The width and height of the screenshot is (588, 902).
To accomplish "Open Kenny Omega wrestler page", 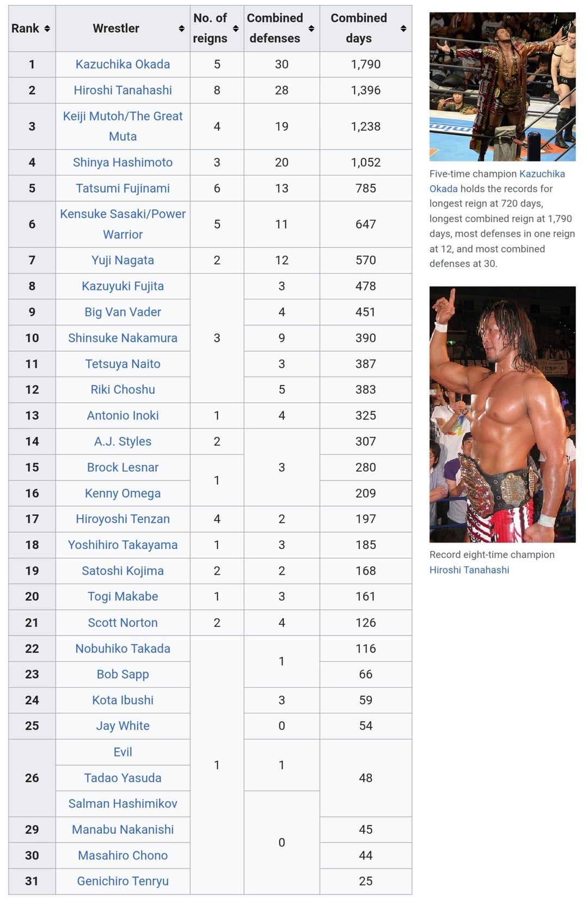I will click(122, 493).
